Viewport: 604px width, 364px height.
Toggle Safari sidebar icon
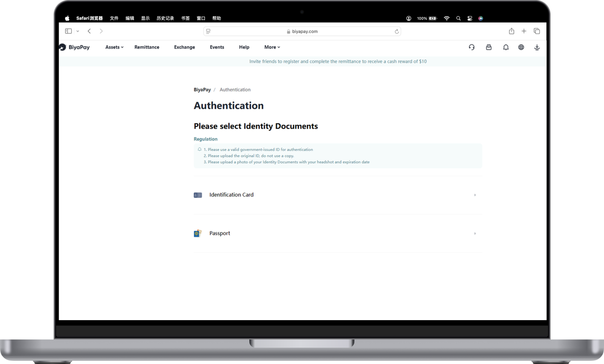tap(68, 31)
